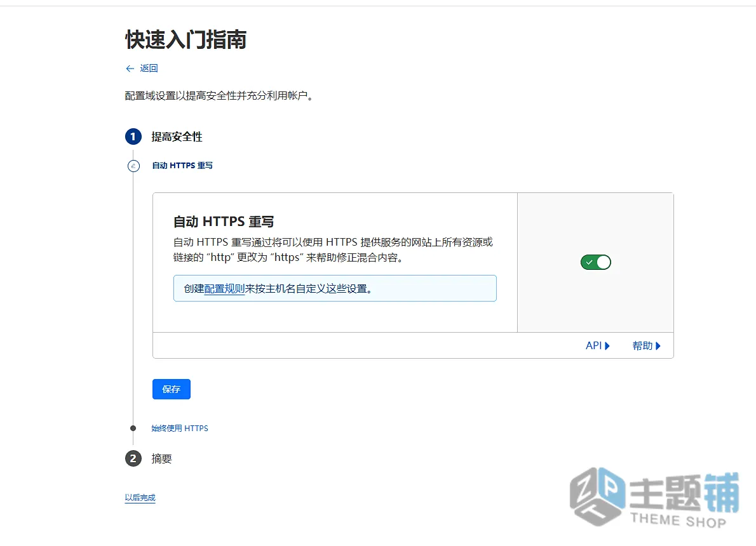Screen dimensions: 756x546
Task: Click the 自动 HTTPS 重写 card heading
Action: pyautogui.click(x=224, y=222)
